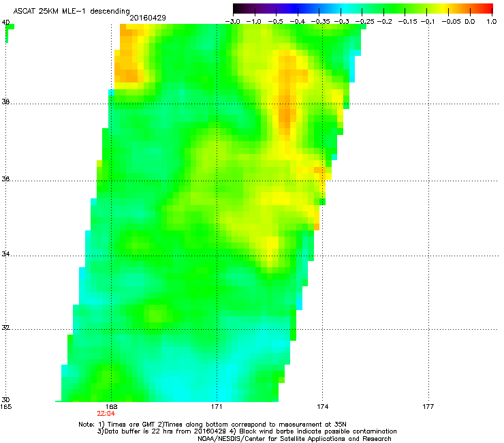Click the -0.3 color scale label
This screenshot has height=443, width=504.
click(x=342, y=22)
